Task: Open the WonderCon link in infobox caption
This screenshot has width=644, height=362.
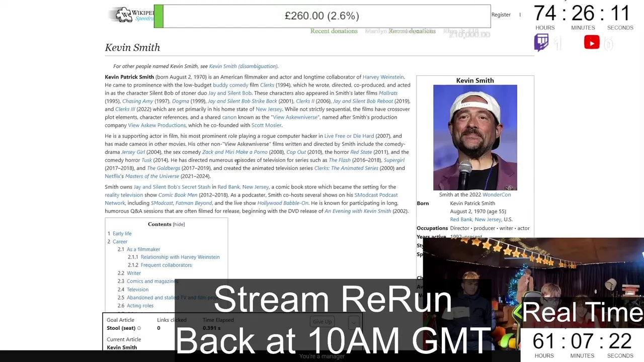Action: click(497, 195)
